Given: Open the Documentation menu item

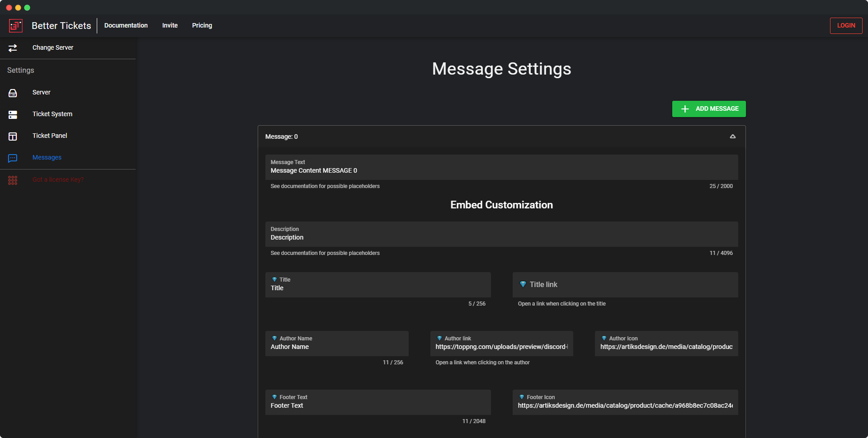Looking at the screenshot, I should (x=126, y=26).
